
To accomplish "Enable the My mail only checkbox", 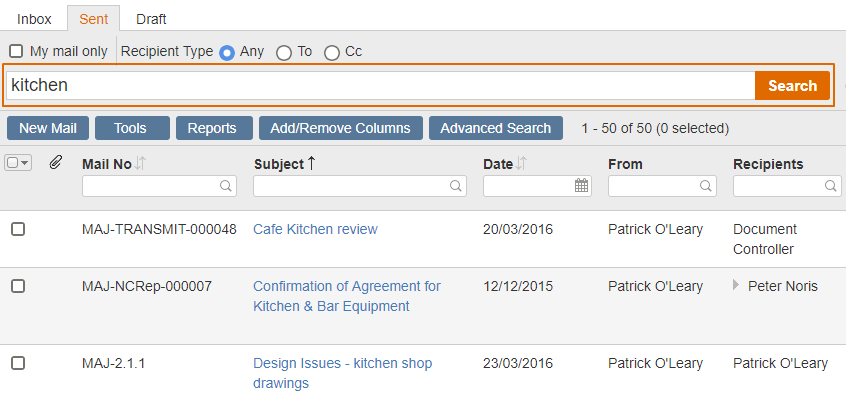I will 16,51.
